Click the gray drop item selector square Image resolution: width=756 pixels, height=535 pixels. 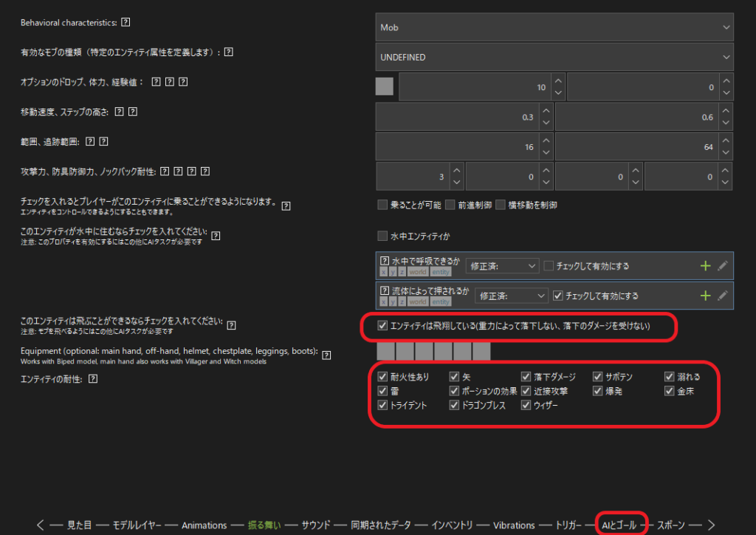pos(385,87)
